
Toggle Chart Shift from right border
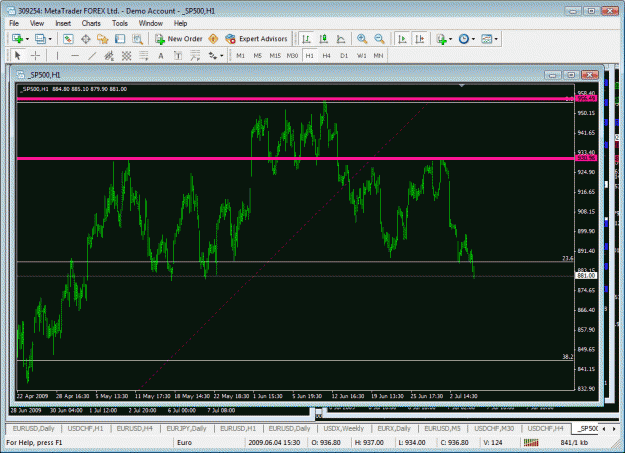coord(420,39)
